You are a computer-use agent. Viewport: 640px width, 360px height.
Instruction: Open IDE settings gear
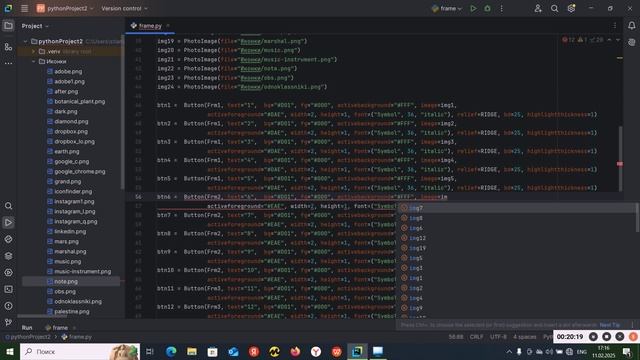571,8
